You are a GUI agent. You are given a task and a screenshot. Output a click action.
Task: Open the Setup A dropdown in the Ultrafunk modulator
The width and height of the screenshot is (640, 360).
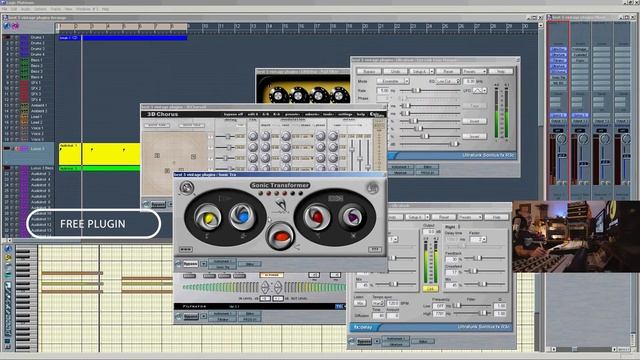(422, 71)
